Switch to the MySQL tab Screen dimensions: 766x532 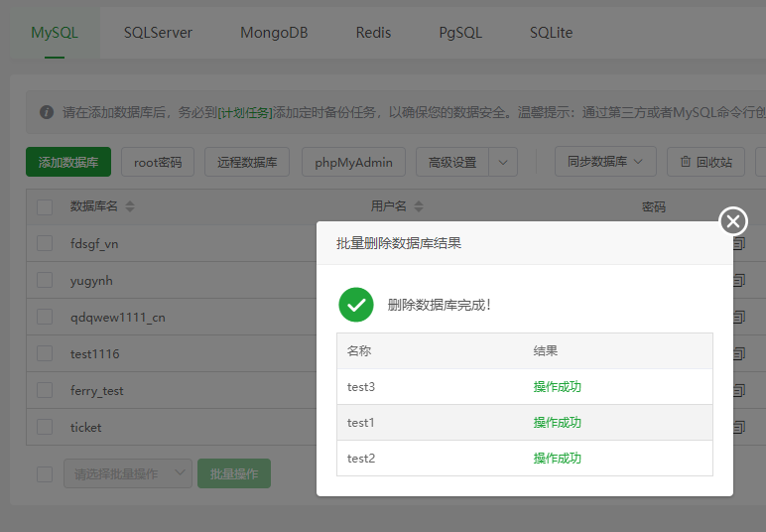[x=55, y=33]
